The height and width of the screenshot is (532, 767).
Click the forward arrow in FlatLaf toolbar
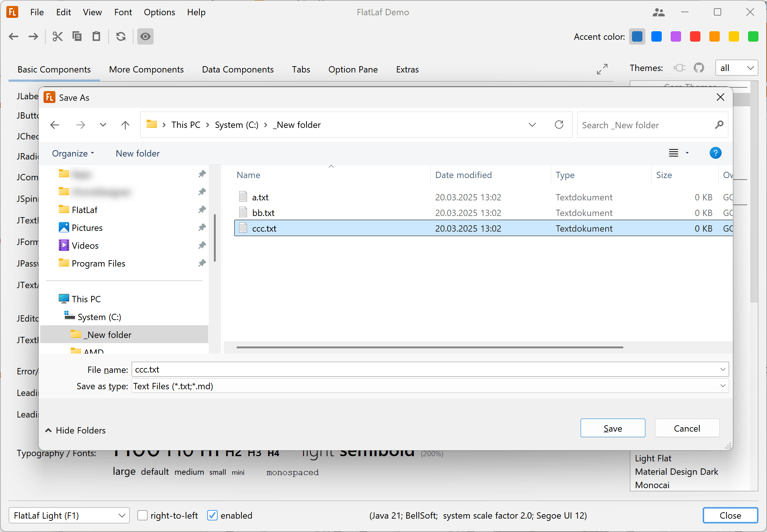click(x=33, y=36)
